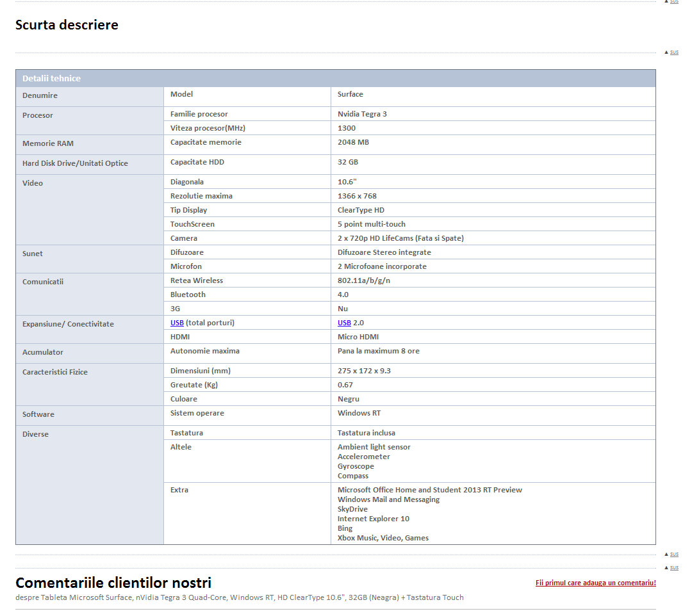
Task: Click the "Negru" colour value
Action: click(x=349, y=399)
